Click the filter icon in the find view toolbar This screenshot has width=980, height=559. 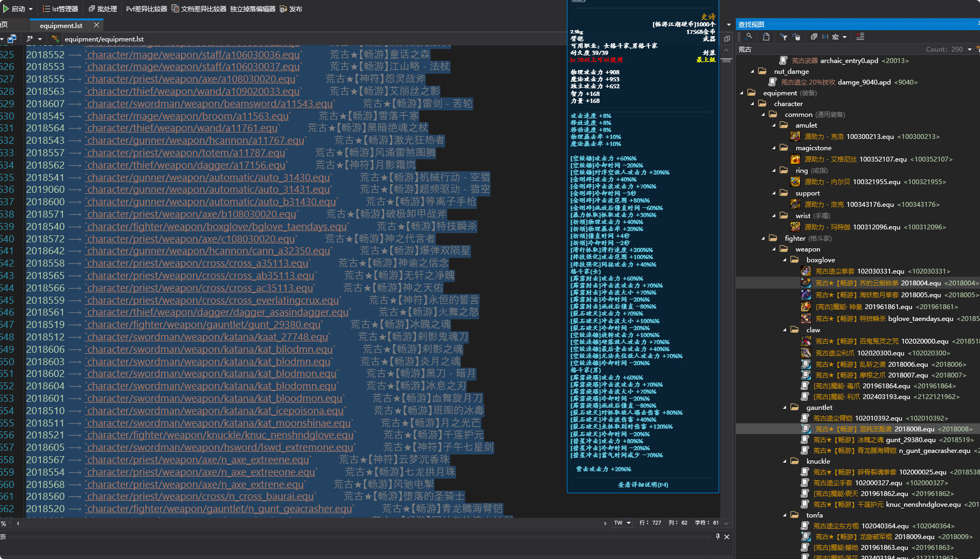(783, 37)
